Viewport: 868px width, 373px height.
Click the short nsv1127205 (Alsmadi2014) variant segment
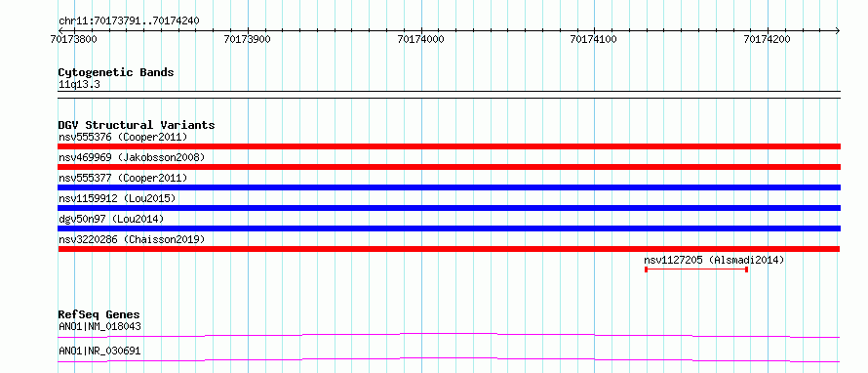[696, 269]
